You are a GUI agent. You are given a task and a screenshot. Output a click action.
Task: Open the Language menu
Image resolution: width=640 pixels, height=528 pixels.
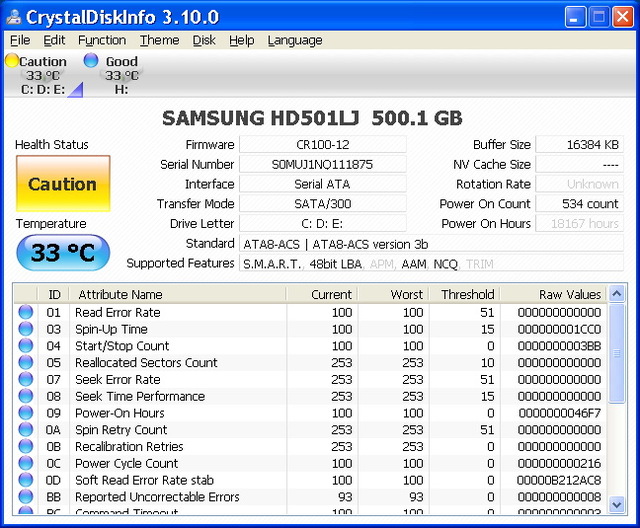[295, 40]
